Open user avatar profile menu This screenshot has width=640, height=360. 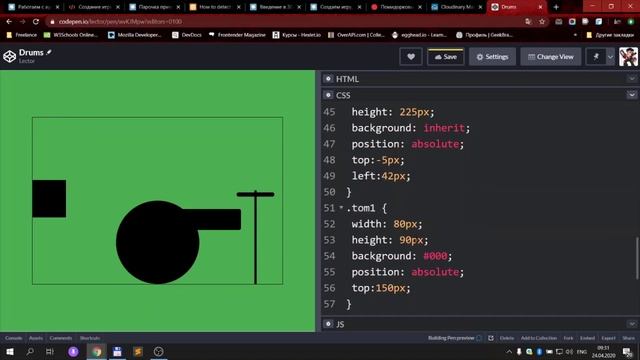(628, 57)
